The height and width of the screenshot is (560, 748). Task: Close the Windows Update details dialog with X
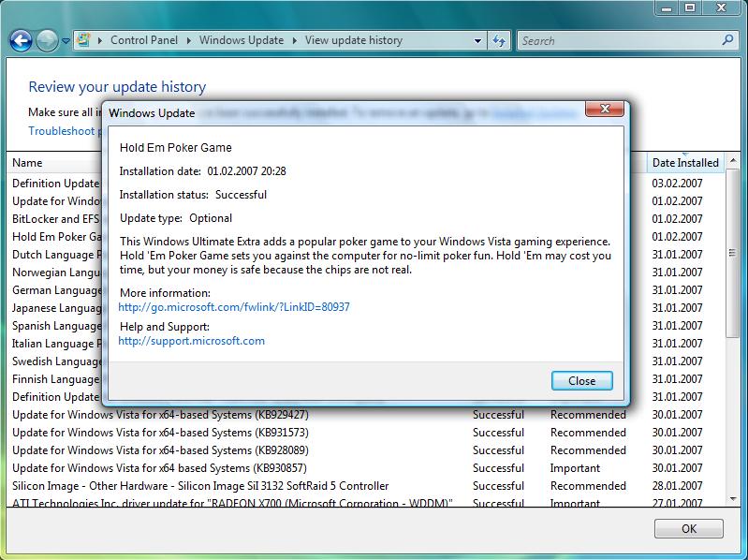click(x=605, y=109)
